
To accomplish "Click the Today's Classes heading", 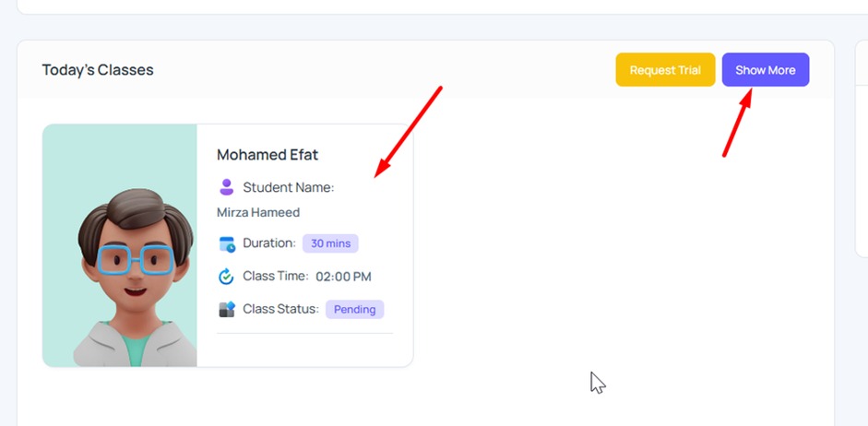I will pyautogui.click(x=98, y=70).
